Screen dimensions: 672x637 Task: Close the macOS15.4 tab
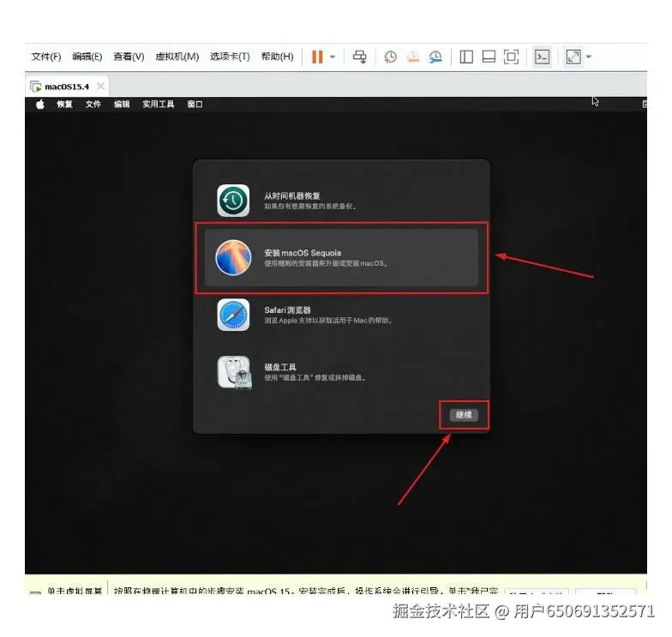tap(100, 86)
